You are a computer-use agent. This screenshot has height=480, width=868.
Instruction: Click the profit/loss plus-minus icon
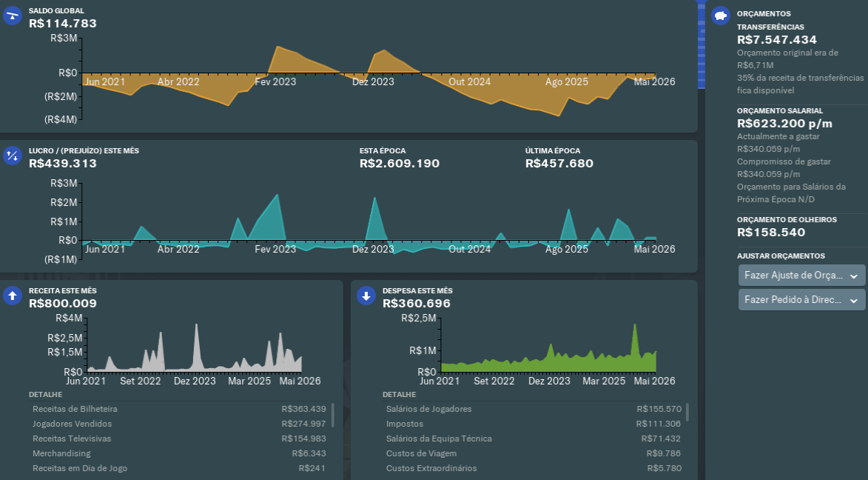pos(12,156)
